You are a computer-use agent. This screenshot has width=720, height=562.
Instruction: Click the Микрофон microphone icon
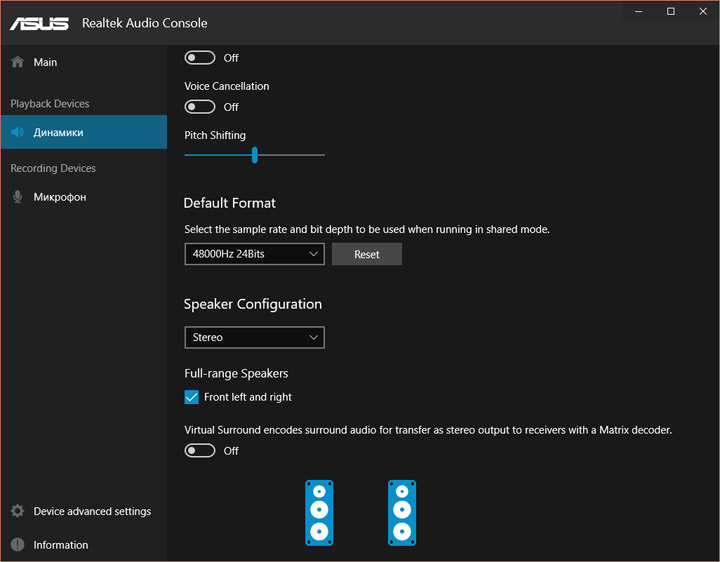click(17, 197)
